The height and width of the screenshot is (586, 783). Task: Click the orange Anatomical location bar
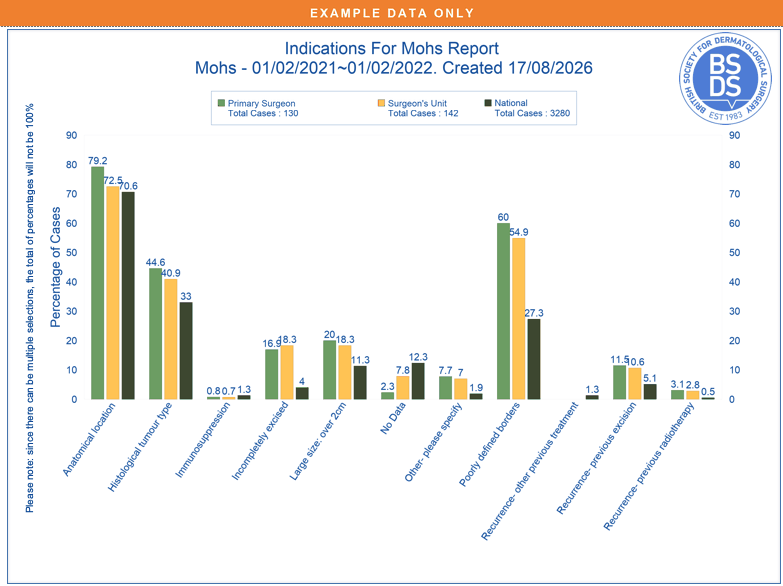click(x=113, y=293)
